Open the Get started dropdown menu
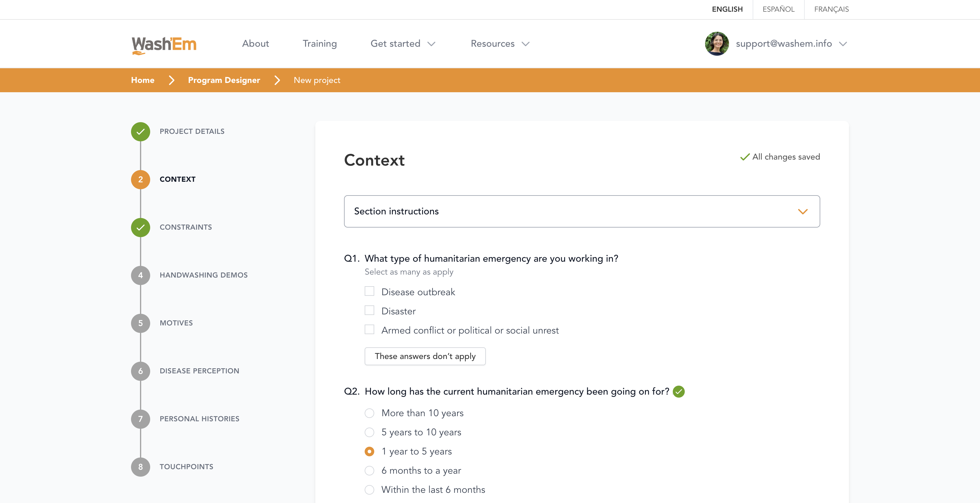 pyautogui.click(x=403, y=44)
